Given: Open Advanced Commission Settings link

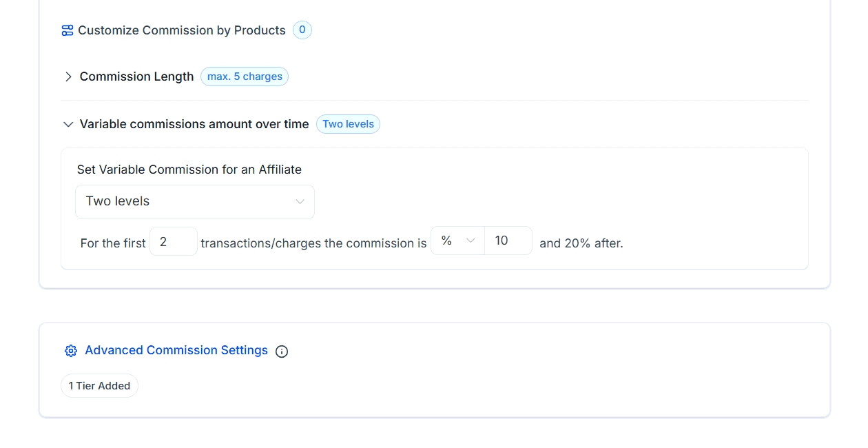Looking at the screenshot, I should [x=176, y=350].
